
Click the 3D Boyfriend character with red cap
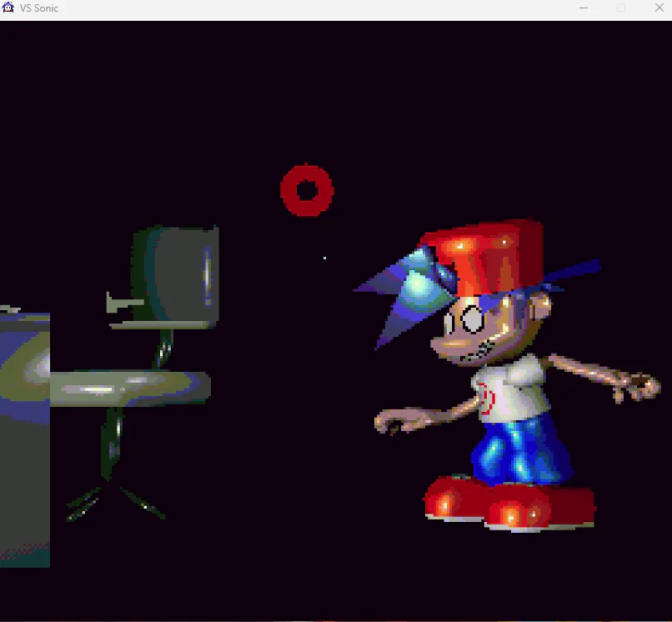[506, 375]
